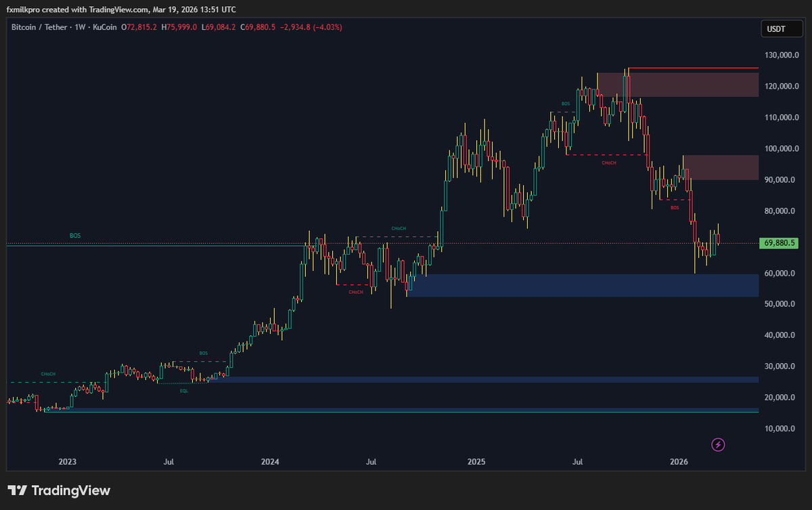Select the red supply zone between 90,000 and 98,000
812x510 pixels.
pos(721,167)
